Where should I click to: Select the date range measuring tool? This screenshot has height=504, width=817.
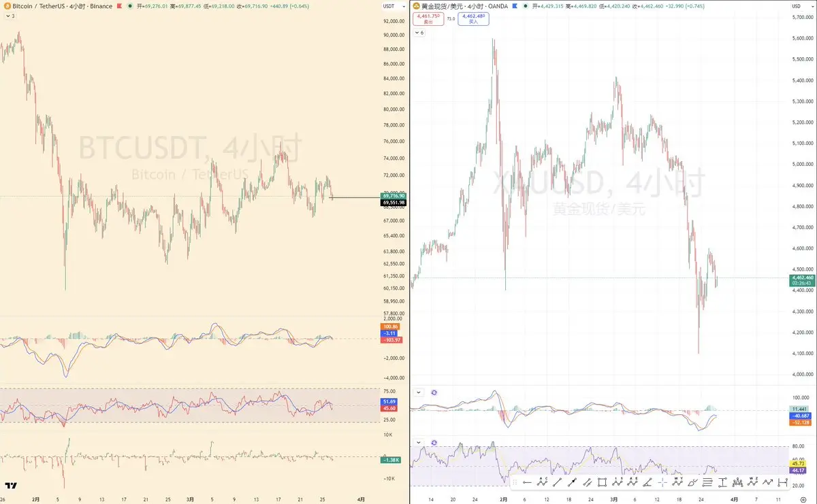click(782, 482)
